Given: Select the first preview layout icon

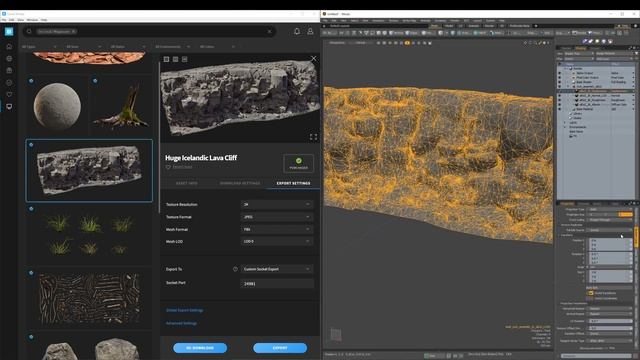Looking at the screenshot, I should [167, 59].
